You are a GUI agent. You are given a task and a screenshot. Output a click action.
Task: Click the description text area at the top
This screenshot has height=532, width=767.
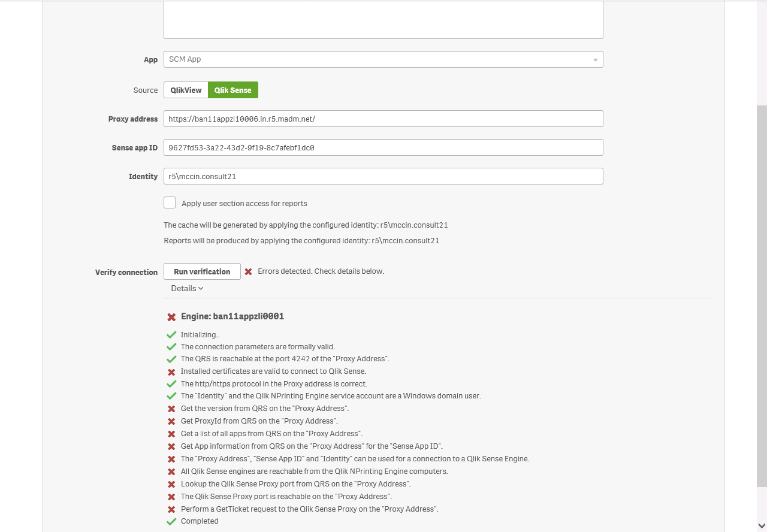(x=383, y=20)
